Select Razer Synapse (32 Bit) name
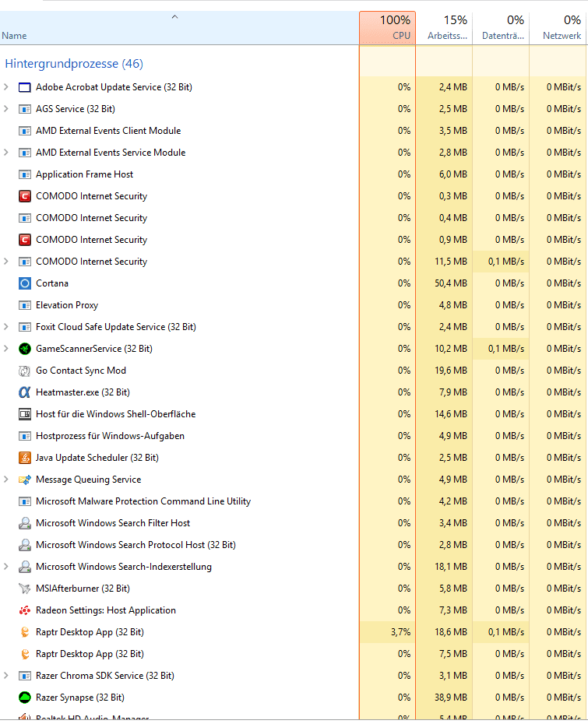Screen dimensions: 588x724 tap(80, 698)
